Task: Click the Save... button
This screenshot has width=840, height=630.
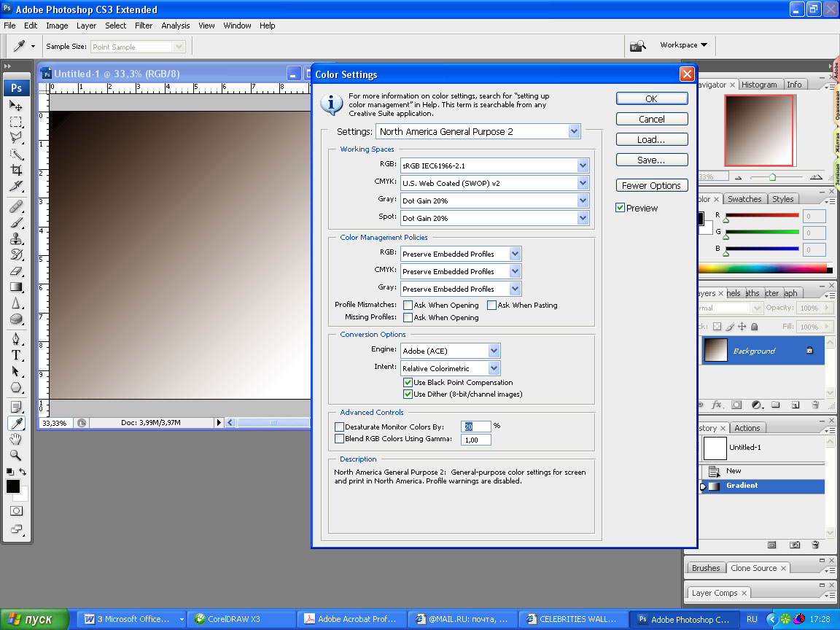Action: point(652,160)
